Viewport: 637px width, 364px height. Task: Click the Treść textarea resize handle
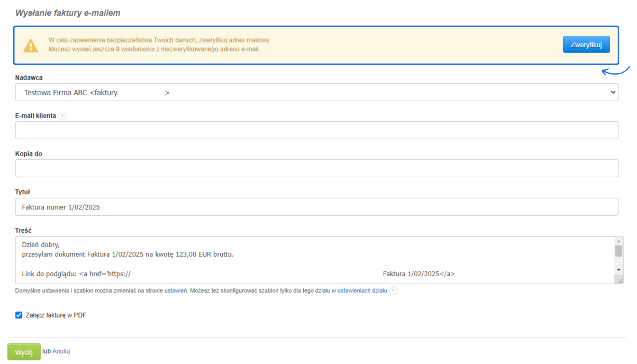(620, 281)
